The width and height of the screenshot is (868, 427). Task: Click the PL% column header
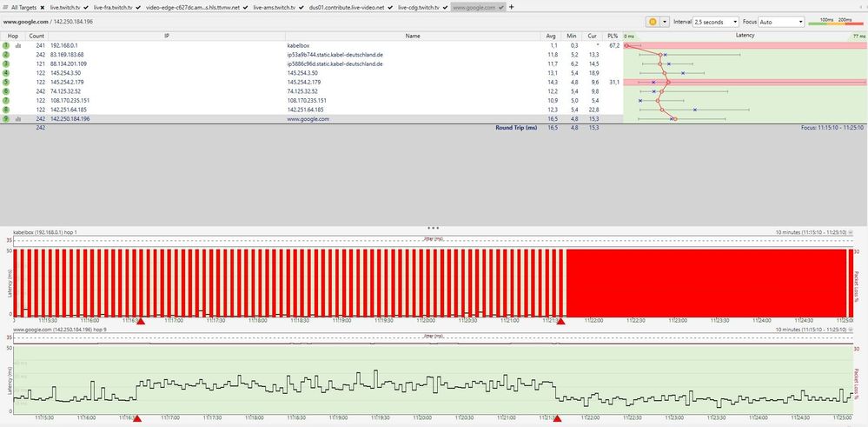point(613,37)
